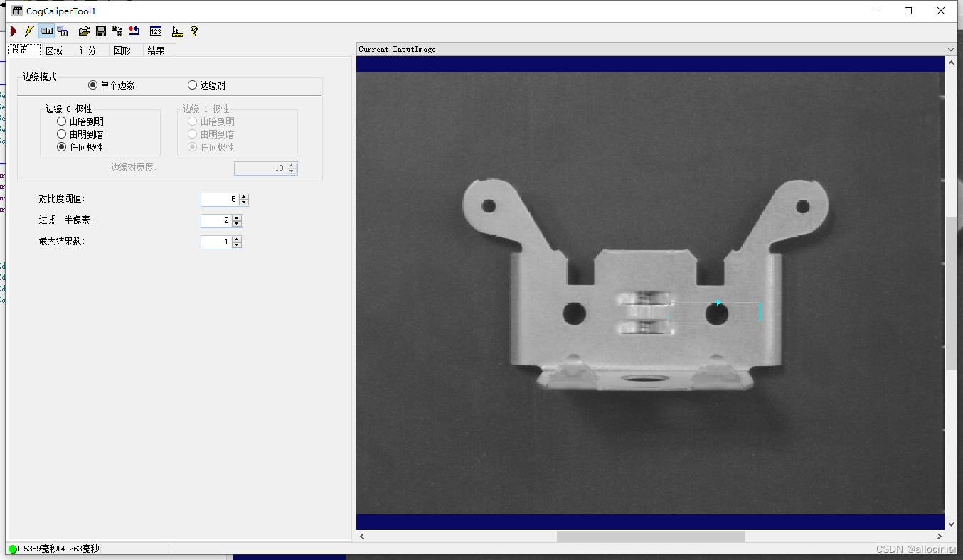Viewport: 963px width, 560px height.
Task: Open help via yellow question mark icon
Action: pyautogui.click(x=194, y=31)
